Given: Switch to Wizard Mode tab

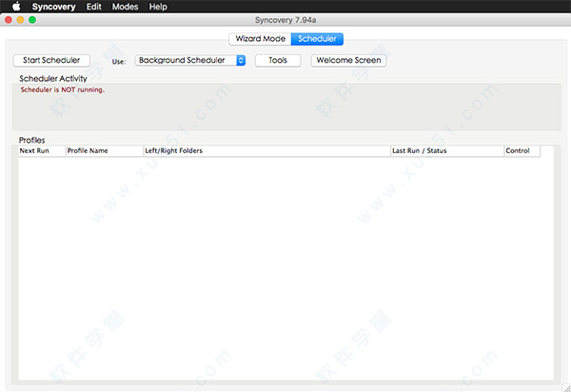Looking at the screenshot, I should coord(260,39).
